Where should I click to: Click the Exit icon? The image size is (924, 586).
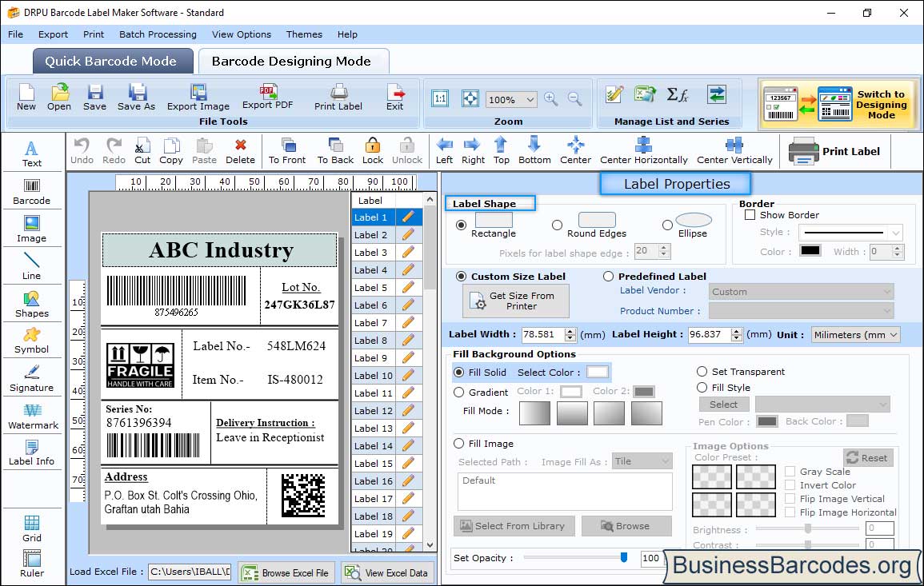(x=395, y=98)
